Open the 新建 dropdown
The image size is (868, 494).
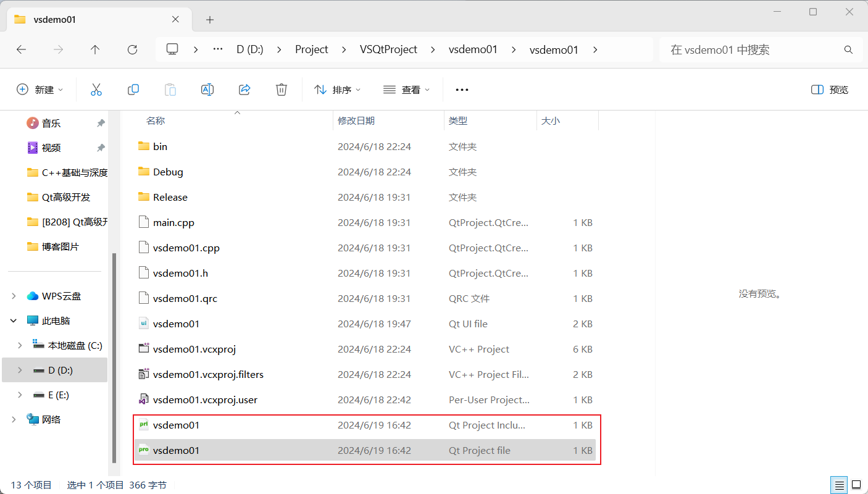click(40, 90)
